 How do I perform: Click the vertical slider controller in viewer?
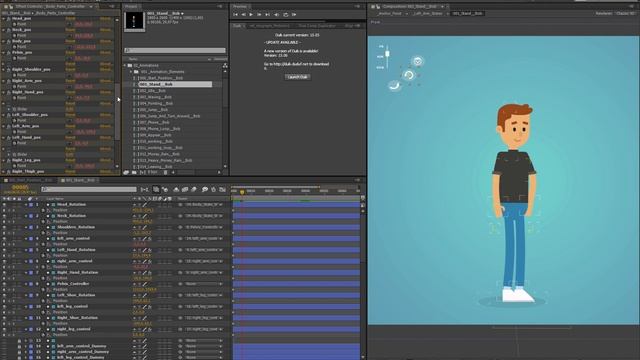click(x=387, y=54)
